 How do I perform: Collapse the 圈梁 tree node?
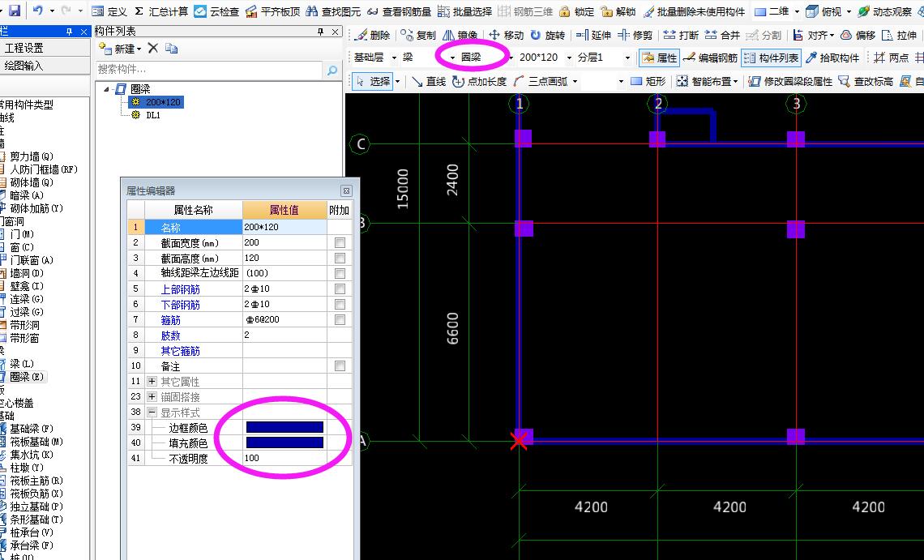click(107, 89)
